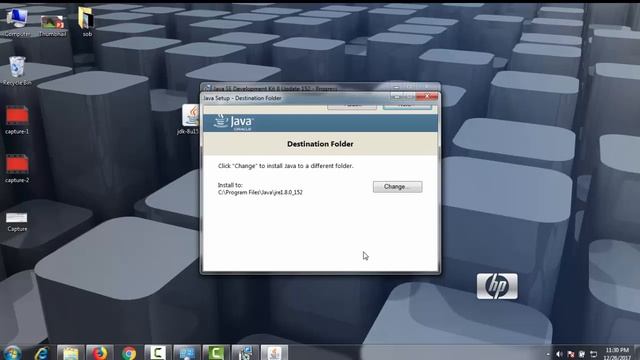Select the capture-2 video file icon
The width and height of the screenshot is (640, 360).
click(x=17, y=169)
